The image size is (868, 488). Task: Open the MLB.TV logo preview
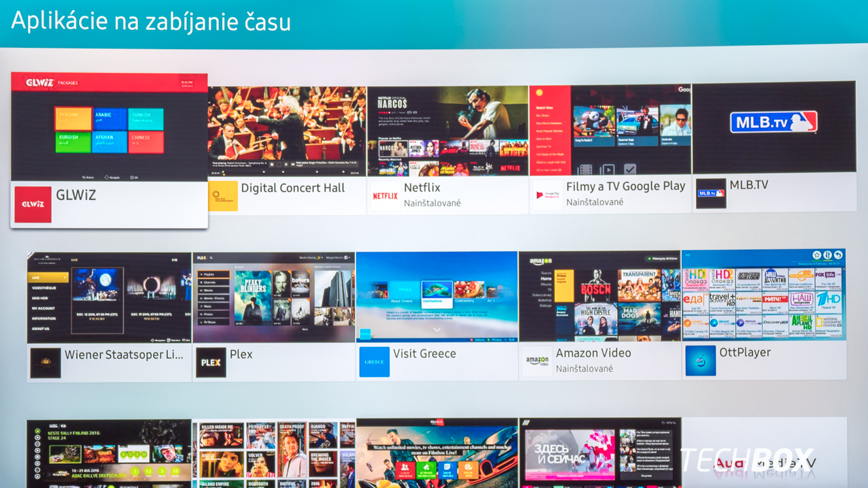[x=775, y=127]
